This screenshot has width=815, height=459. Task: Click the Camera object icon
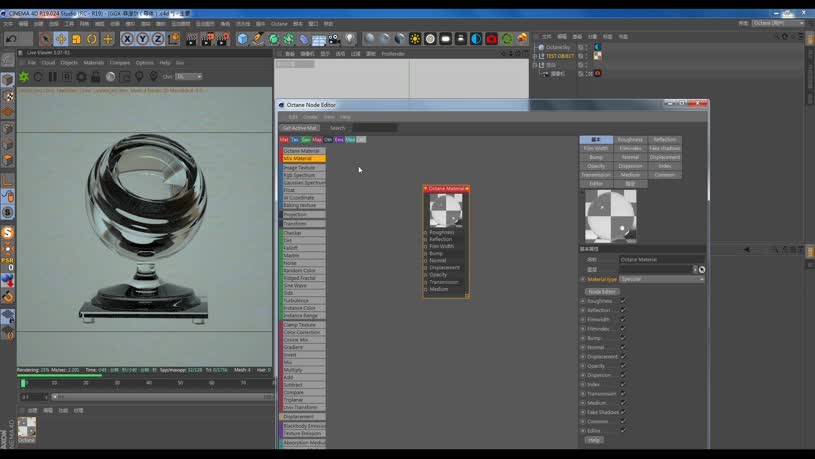(334, 39)
